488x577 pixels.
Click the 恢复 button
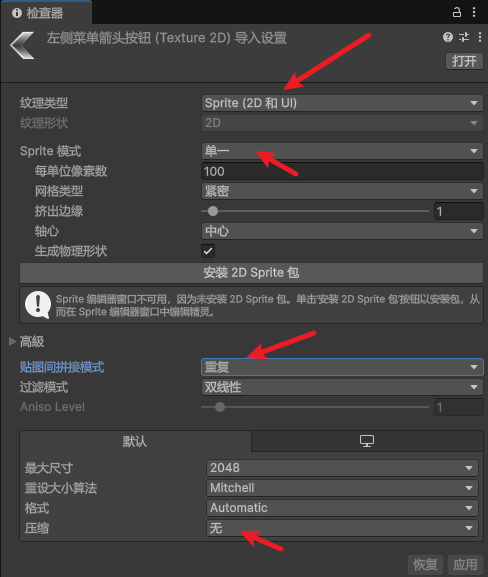[x=425, y=564]
